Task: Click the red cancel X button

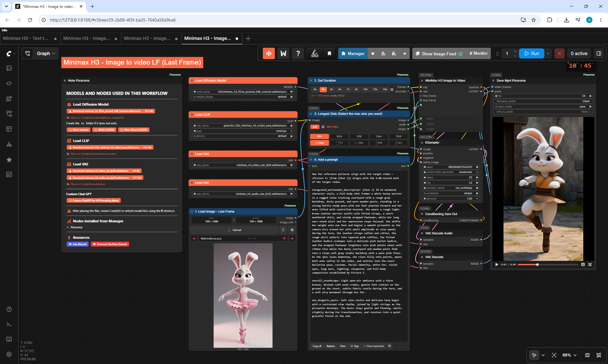Action: pos(560,54)
